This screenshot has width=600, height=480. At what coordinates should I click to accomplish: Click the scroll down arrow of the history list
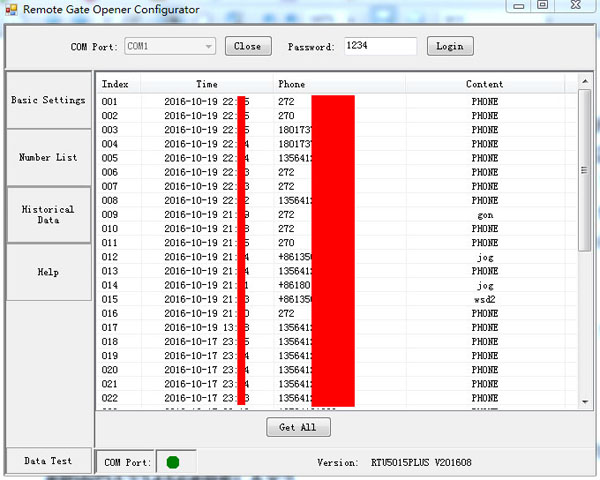pos(585,402)
